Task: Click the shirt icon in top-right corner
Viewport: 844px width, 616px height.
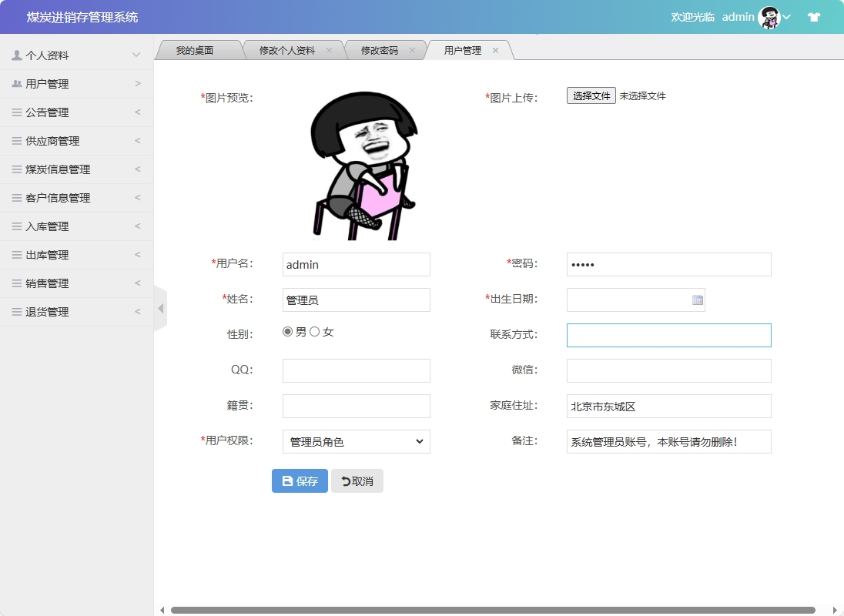Action: [x=814, y=16]
